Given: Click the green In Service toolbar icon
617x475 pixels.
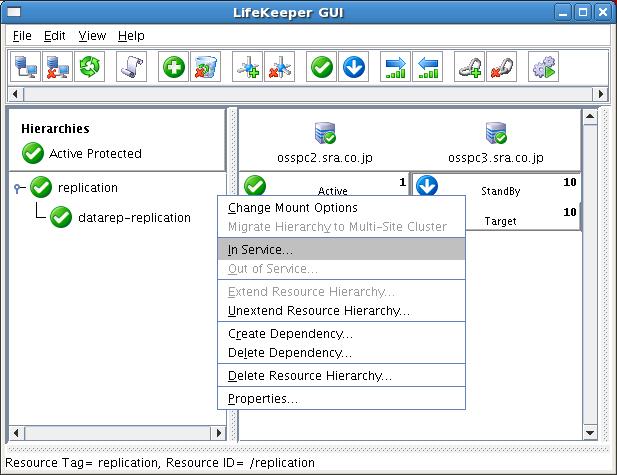Looking at the screenshot, I should [x=321, y=67].
